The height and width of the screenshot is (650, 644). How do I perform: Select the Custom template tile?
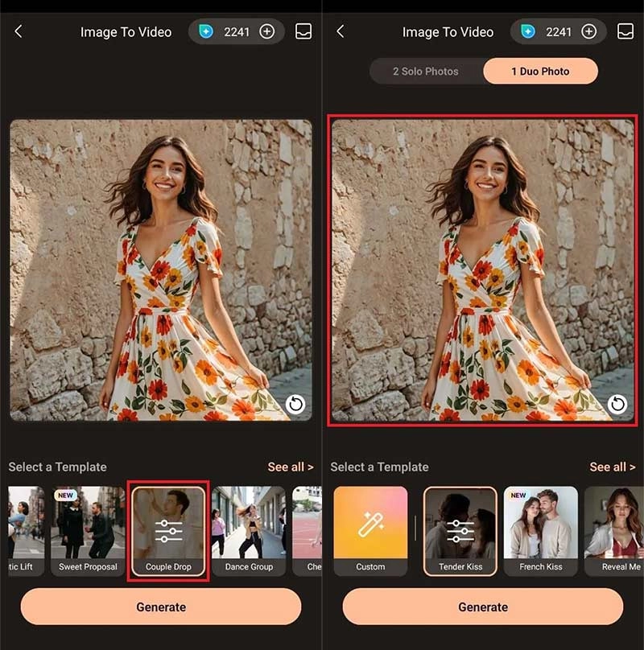(370, 531)
